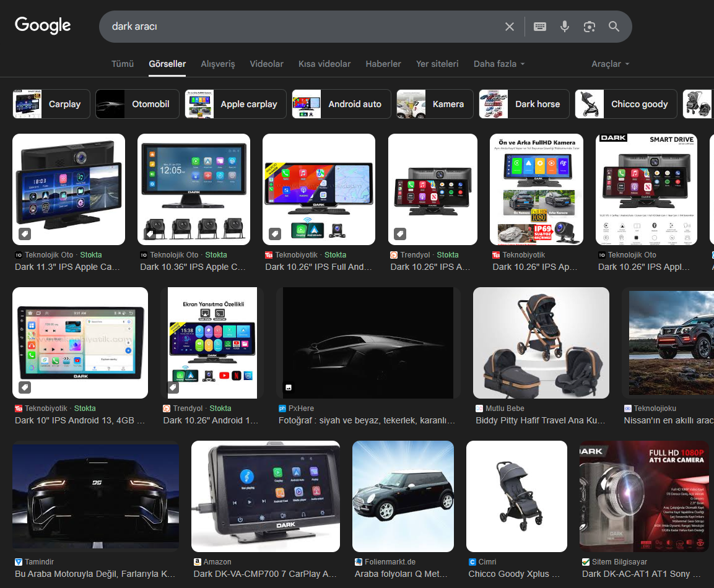The image size is (714, 588).
Task: Open the FULL HD 1080P AT1 Car Camera thumbnail
Action: pos(644,496)
